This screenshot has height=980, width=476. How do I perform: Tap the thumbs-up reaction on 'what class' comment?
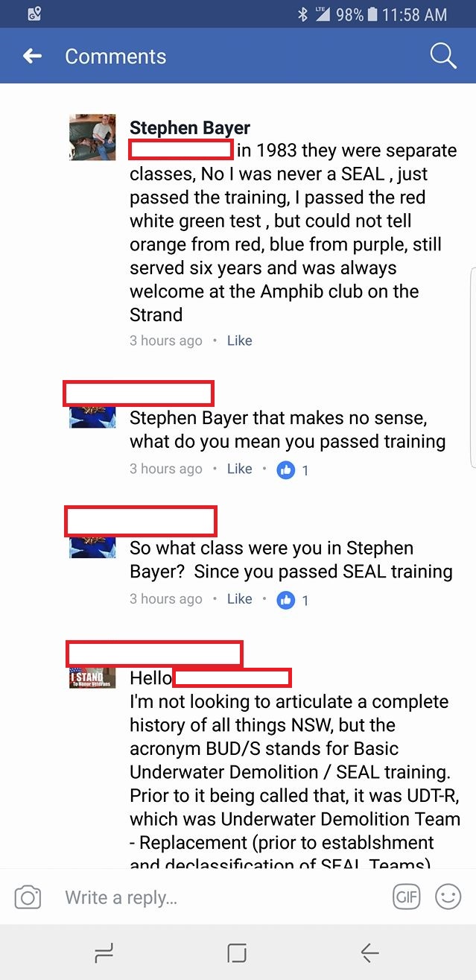[286, 600]
